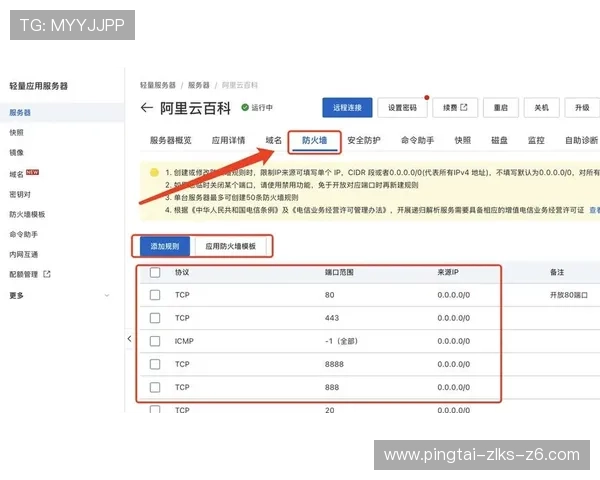Click the 应用防火墙模板 button
The image size is (600, 480).
(231, 246)
